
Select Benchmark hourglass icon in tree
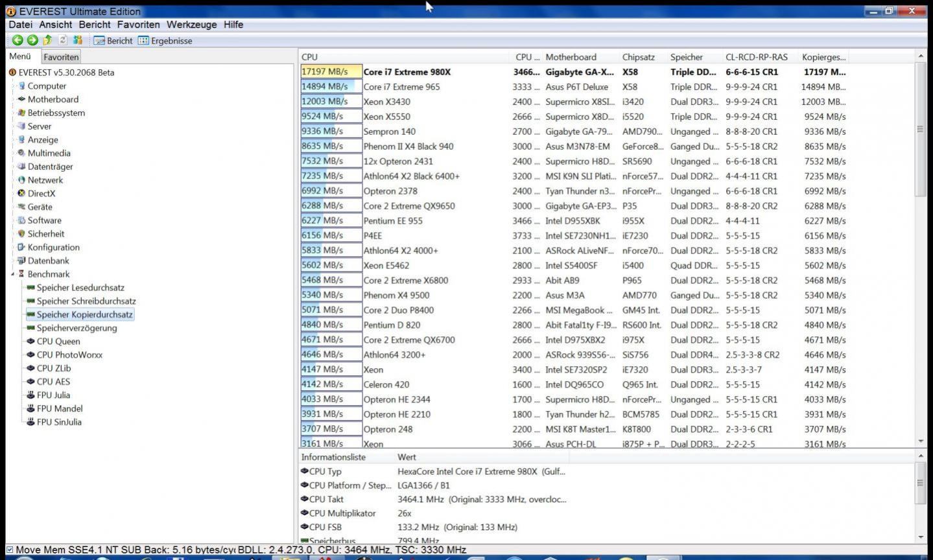click(x=22, y=274)
